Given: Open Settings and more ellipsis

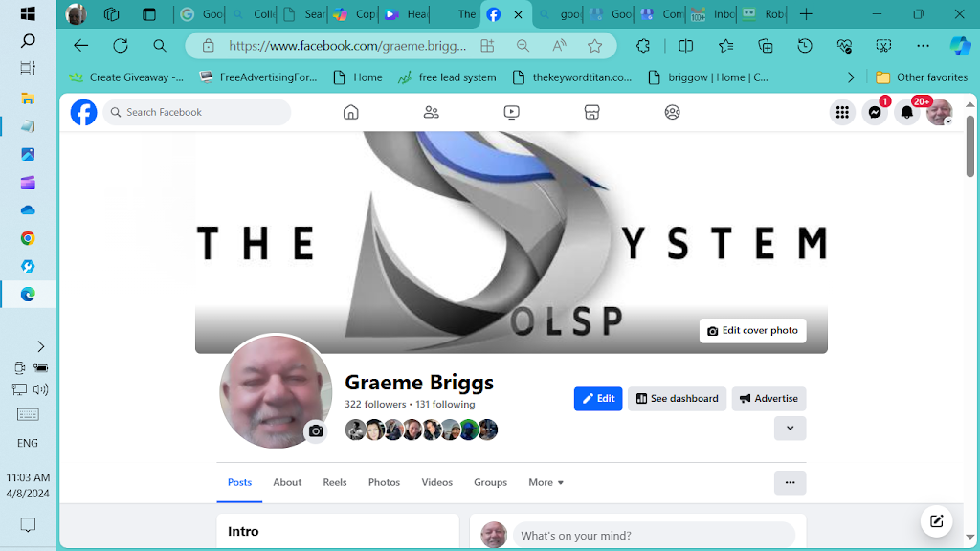Looking at the screenshot, I should [x=924, y=46].
